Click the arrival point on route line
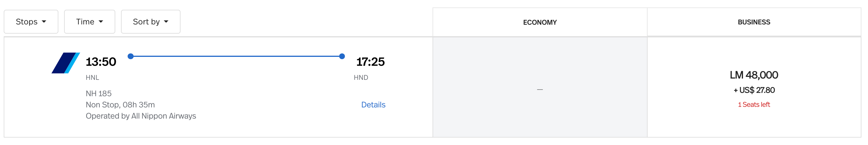The height and width of the screenshot is (145, 868). pos(342,56)
